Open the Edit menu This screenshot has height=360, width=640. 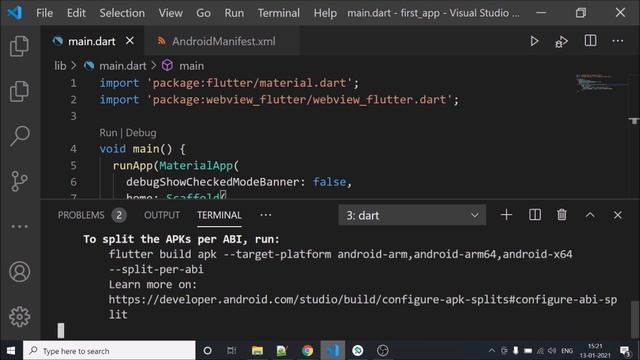coord(76,13)
